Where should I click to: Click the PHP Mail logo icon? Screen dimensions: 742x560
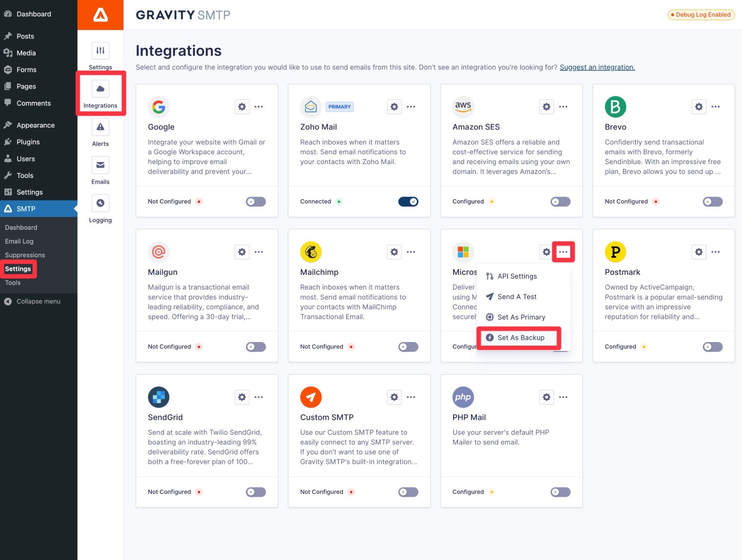(x=464, y=397)
